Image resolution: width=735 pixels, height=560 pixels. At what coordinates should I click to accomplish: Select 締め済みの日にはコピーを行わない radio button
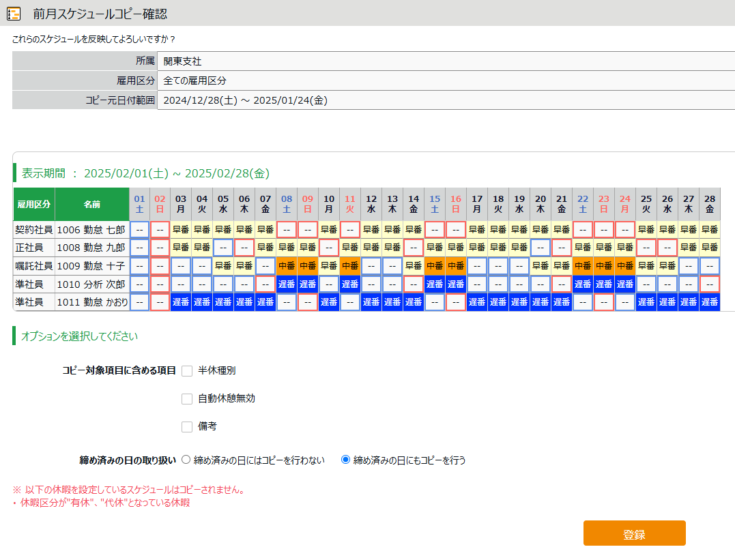click(186, 460)
